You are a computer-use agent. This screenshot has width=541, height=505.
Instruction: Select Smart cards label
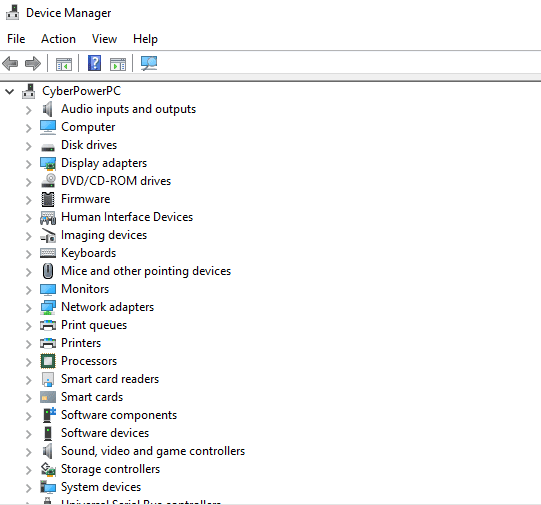[92, 397]
